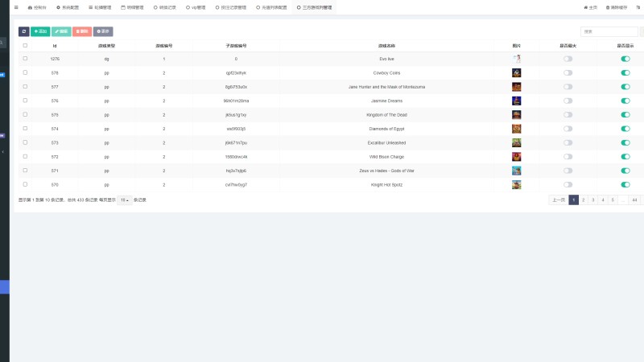This screenshot has height=362, width=644.
Task: Enable the gray toggle in Cowboy Coins row
Action: (x=568, y=72)
